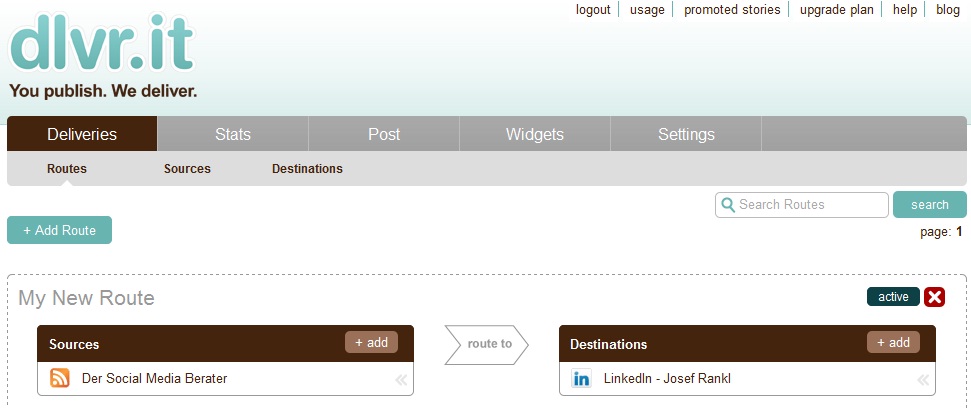The image size is (971, 408).
Task: Click the LinkedIn icon for Josef Rankl destination
Action: pyautogui.click(x=581, y=378)
